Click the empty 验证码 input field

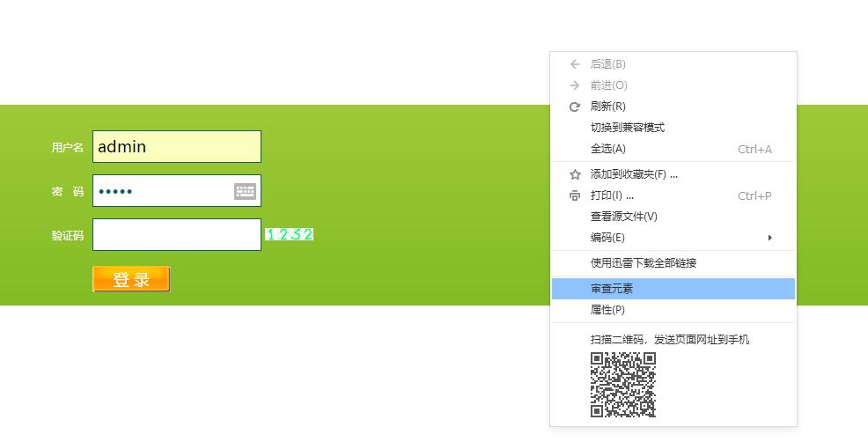click(176, 235)
